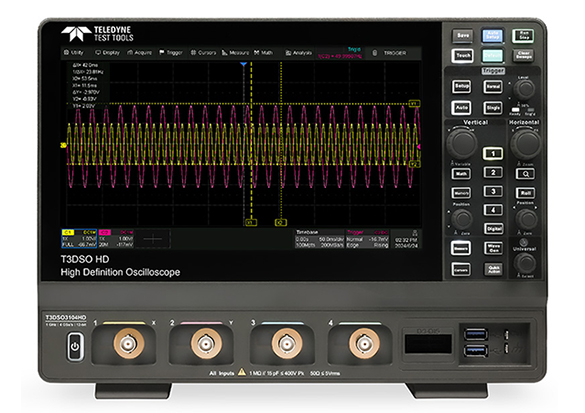Select the Y2 horizontal cursor tag

(x=414, y=164)
